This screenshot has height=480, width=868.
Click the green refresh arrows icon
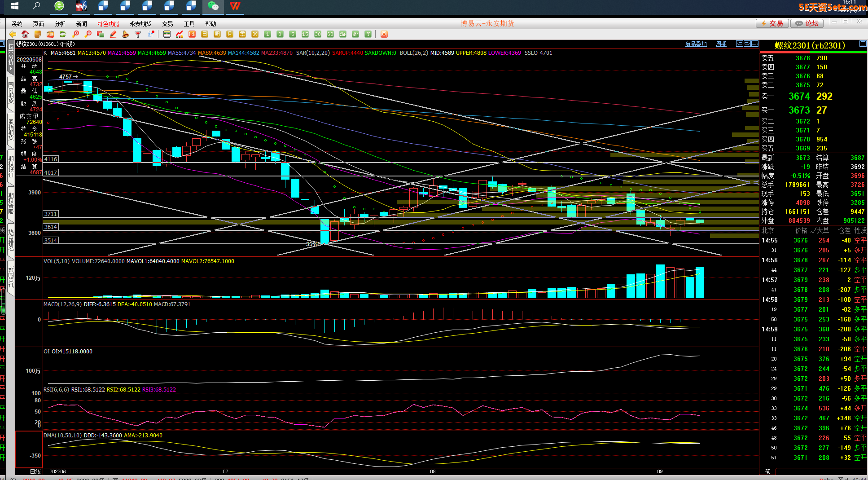pos(63,34)
